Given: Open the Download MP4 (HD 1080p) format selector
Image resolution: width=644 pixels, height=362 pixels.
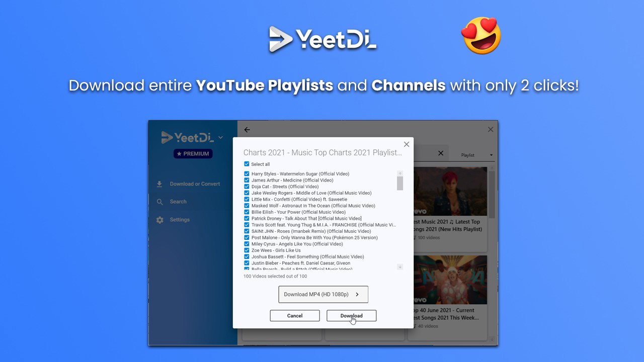Looking at the screenshot, I should click(323, 295).
